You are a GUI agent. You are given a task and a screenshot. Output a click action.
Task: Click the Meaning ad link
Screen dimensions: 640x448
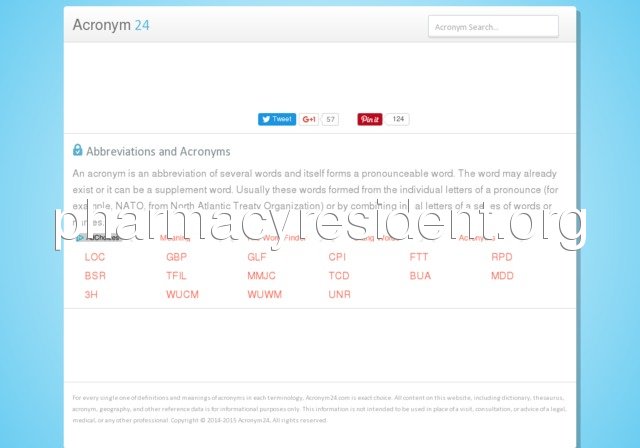tap(175, 238)
